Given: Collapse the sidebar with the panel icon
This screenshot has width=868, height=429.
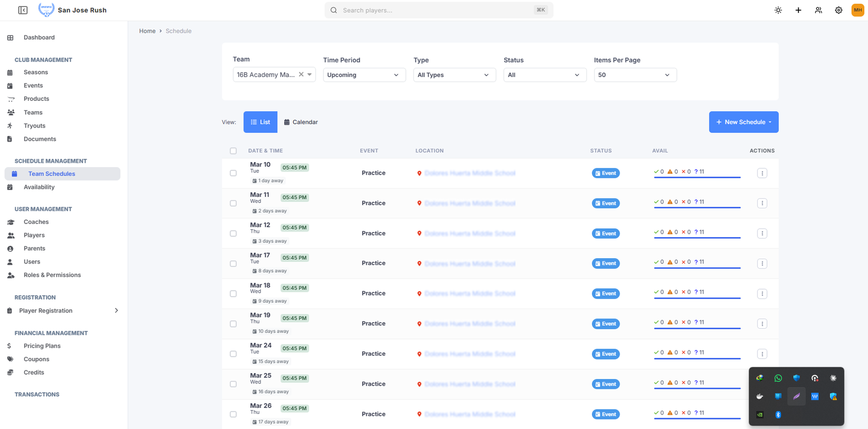Looking at the screenshot, I should click(23, 10).
